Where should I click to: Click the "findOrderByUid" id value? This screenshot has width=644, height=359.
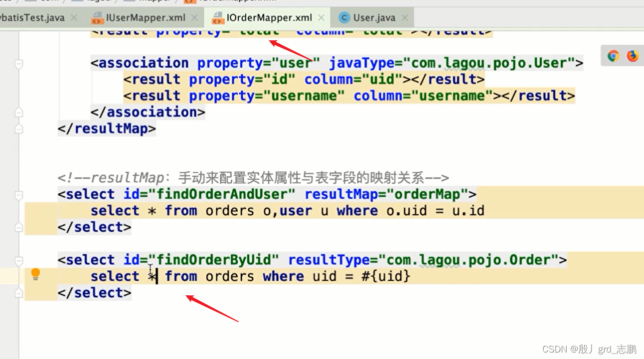pos(214,260)
